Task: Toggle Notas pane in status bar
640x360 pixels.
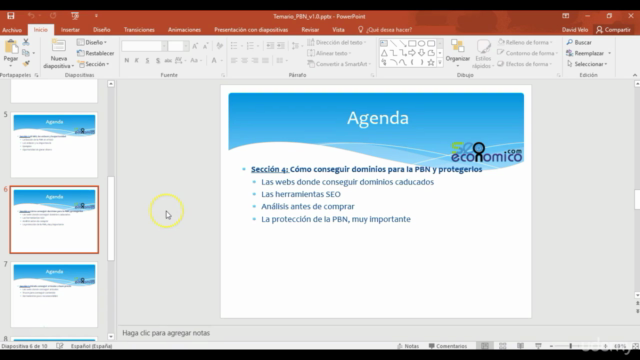Action: pos(408,346)
